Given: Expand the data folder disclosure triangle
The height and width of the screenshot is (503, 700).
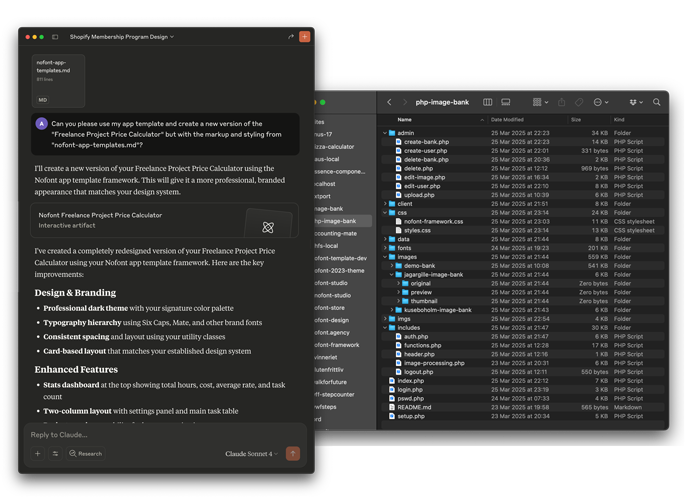Looking at the screenshot, I should tap(385, 239).
